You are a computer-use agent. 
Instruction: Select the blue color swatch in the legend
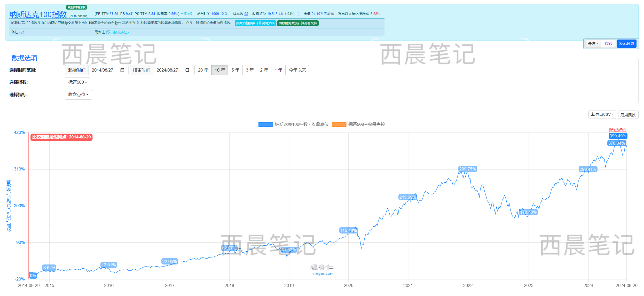coord(265,124)
